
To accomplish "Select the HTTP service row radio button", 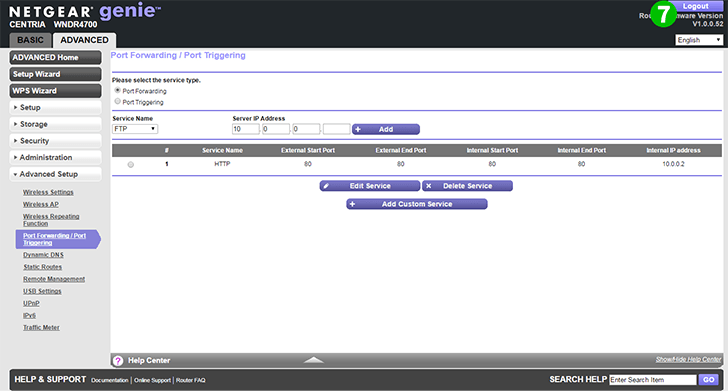I will pyautogui.click(x=130, y=164).
